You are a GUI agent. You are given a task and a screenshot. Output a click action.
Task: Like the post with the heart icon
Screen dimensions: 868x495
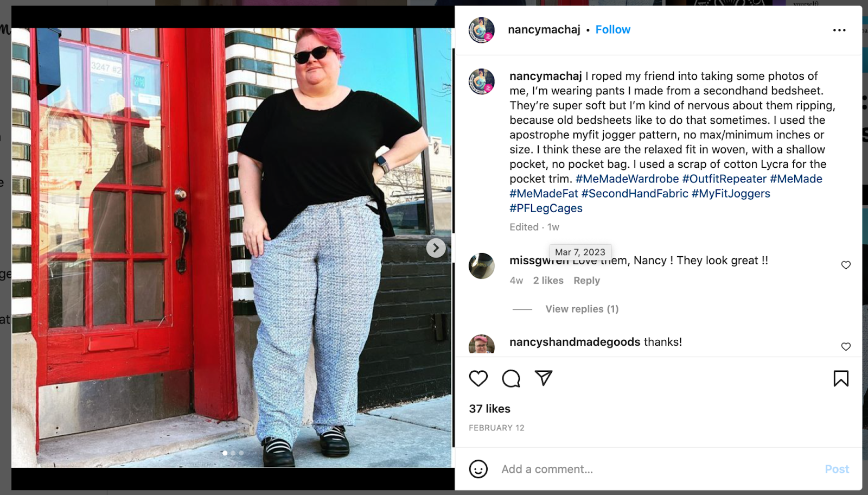(478, 378)
